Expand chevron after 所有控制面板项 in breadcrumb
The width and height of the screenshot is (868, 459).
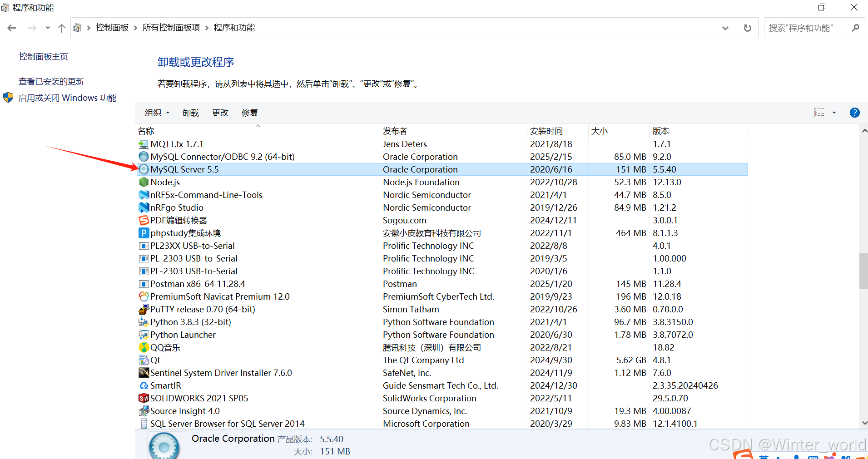point(207,28)
